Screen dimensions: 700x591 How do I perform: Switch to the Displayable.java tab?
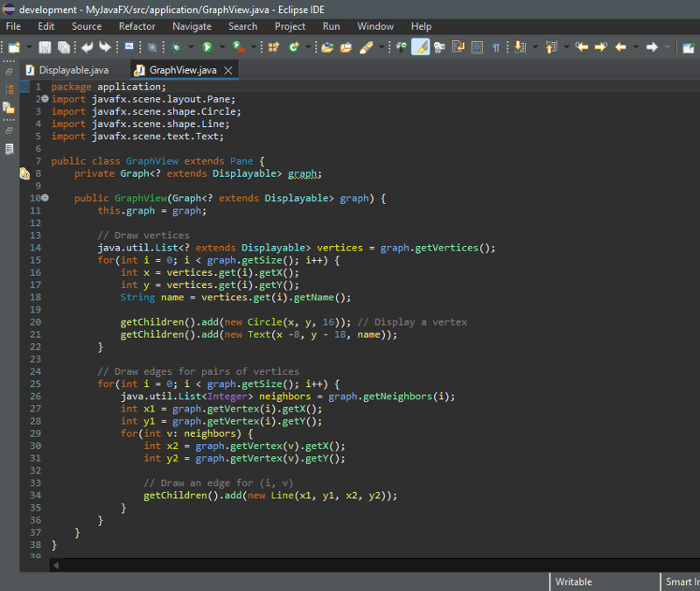click(73, 70)
